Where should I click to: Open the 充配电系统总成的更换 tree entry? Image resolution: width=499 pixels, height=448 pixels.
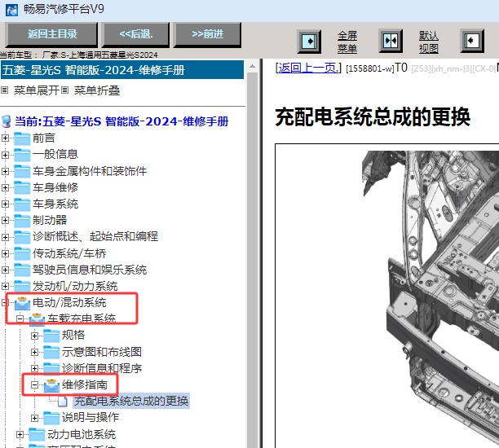(131, 401)
